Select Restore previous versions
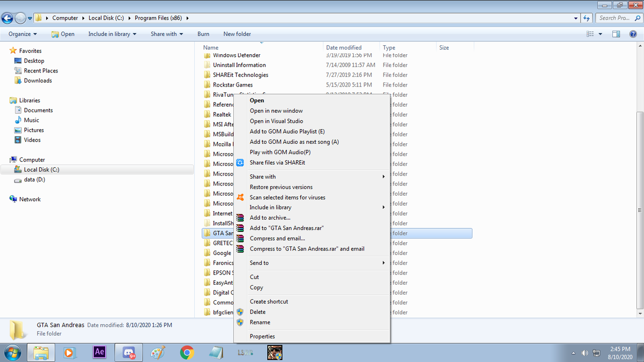This screenshot has width=644, height=362. coord(281,187)
